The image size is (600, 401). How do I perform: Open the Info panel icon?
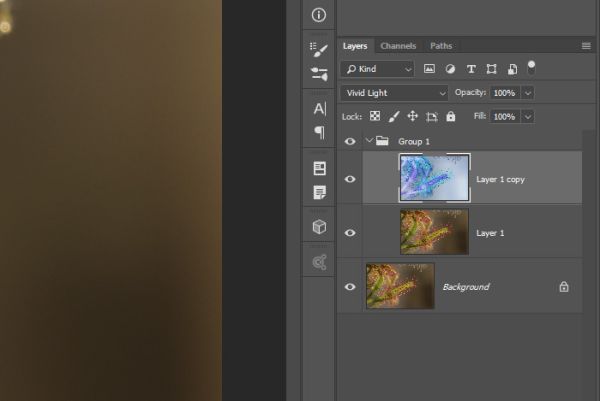(319, 15)
